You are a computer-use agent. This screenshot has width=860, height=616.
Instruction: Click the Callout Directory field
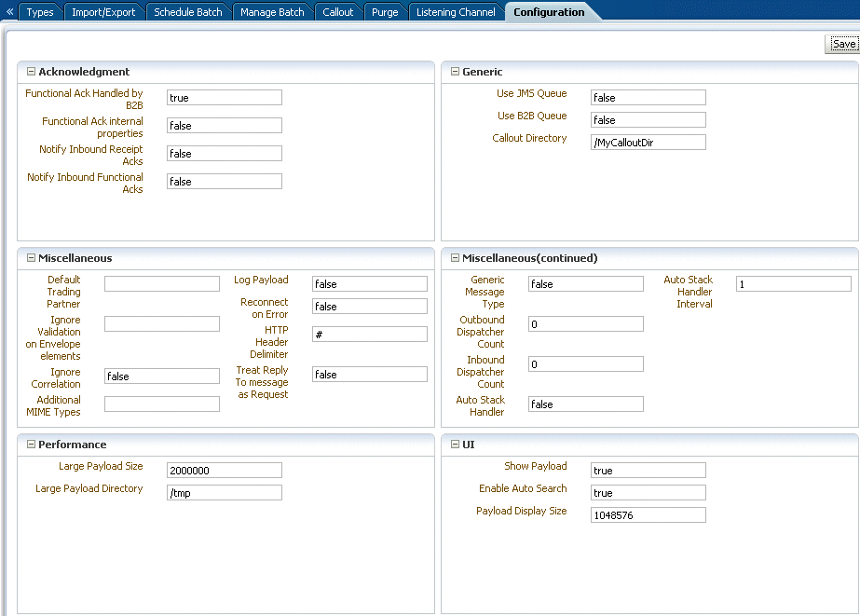(648, 143)
